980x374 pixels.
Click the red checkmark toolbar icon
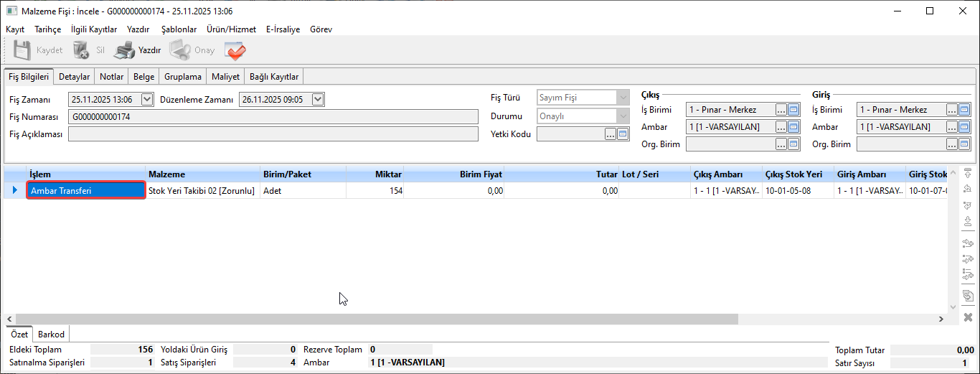[x=235, y=50]
